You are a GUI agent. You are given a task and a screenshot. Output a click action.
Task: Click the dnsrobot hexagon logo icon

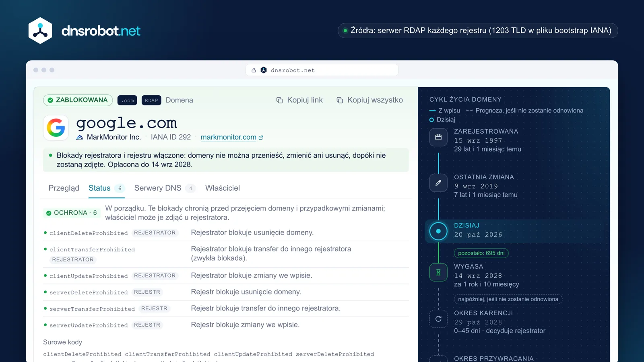coord(40,31)
